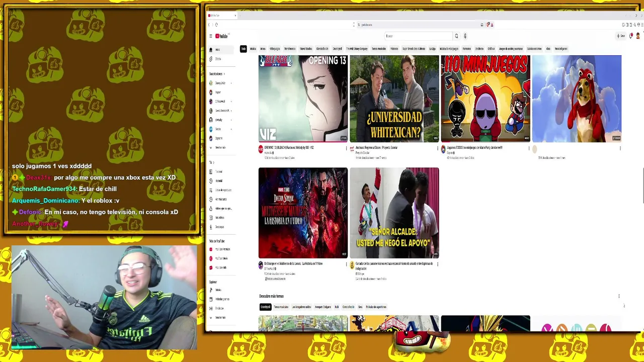Play the lobster-costume dog thumbnail
Viewport: 644px width, 362px height.
tap(577, 99)
